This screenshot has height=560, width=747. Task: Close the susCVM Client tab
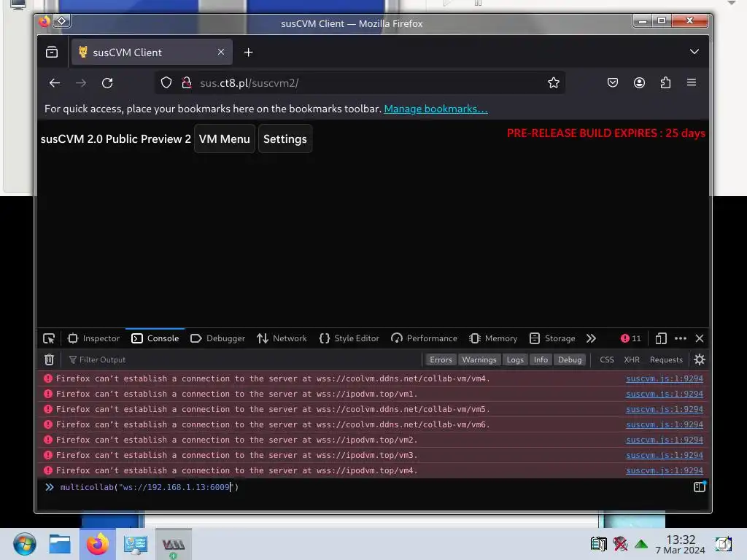220,52
